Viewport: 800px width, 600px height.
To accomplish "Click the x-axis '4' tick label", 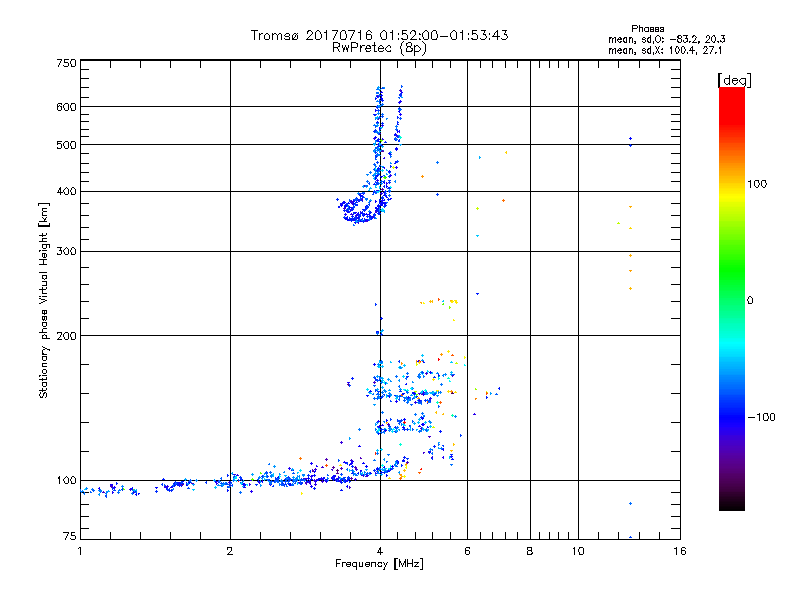I will coord(380,551).
